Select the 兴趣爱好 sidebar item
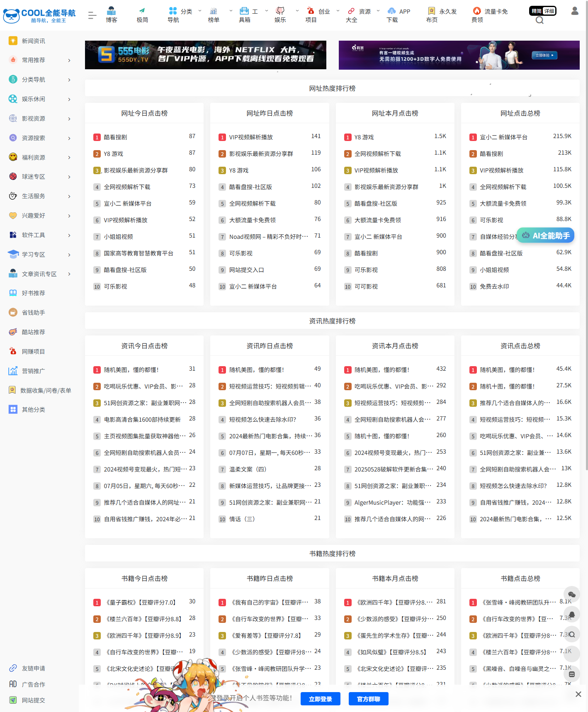Screen dimensions: 588x712 click(39, 216)
